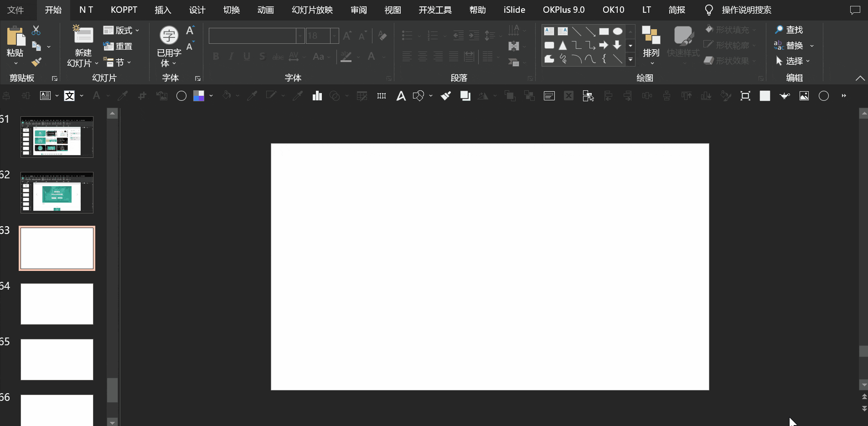868x426 pixels.
Task: Click the 排列 arrange icon
Action: (651, 35)
